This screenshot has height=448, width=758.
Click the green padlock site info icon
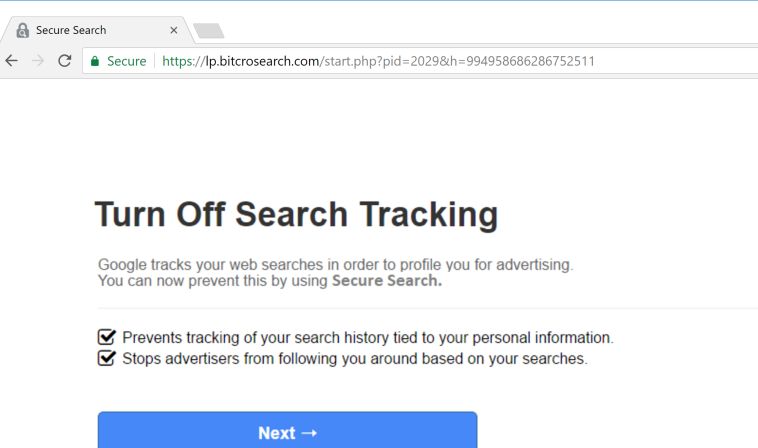(x=95, y=61)
